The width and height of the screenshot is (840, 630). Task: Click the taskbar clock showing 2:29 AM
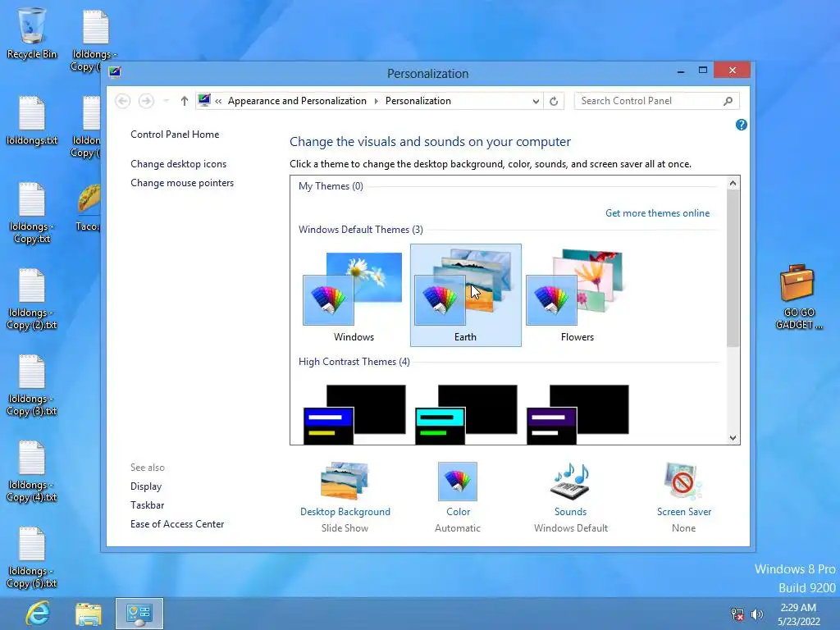pos(798,614)
